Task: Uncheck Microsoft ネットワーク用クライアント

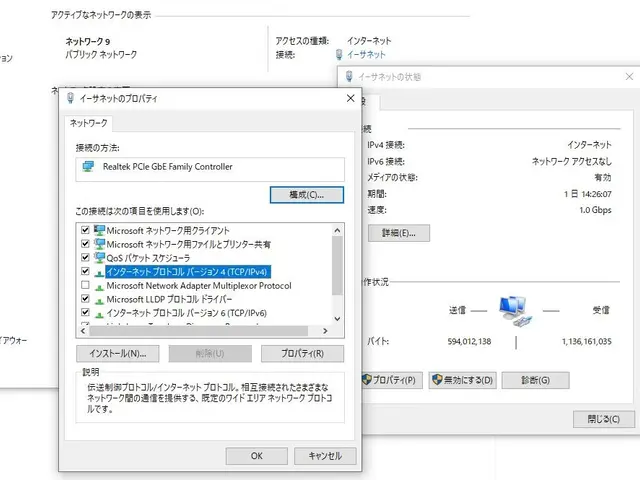Action: coord(85,230)
